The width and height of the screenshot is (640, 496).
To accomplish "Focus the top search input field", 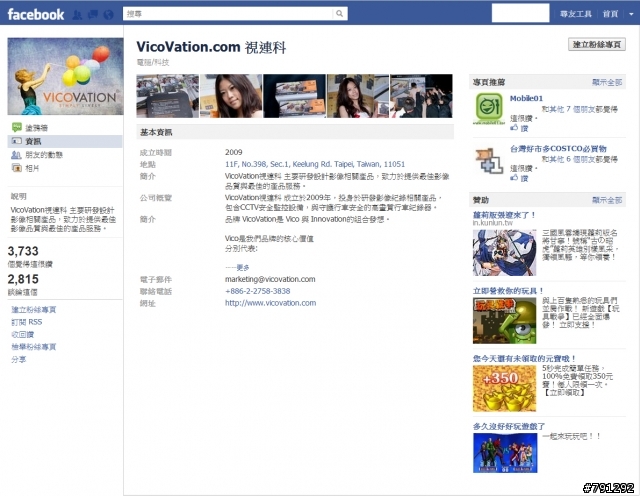I will coord(228,13).
